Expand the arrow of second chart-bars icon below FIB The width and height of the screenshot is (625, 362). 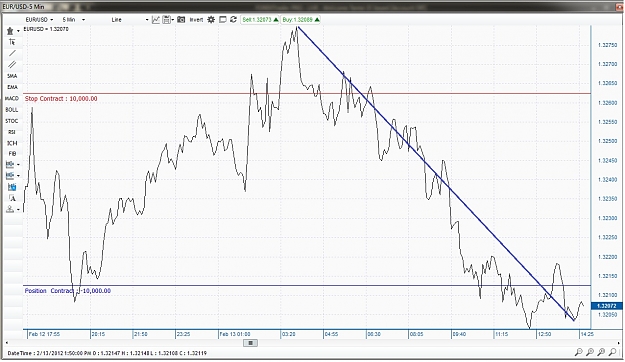tap(18, 176)
